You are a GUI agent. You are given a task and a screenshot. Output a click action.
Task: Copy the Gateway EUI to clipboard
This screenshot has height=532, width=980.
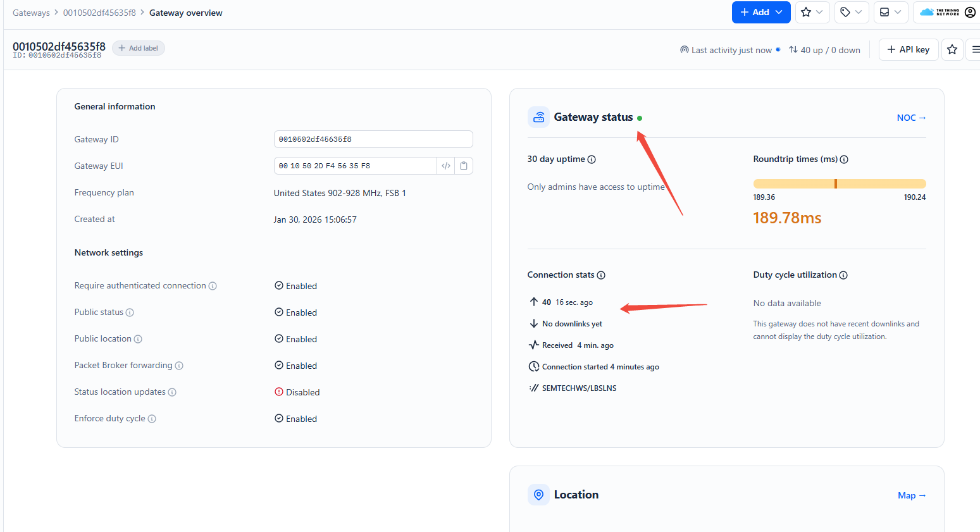tap(464, 166)
